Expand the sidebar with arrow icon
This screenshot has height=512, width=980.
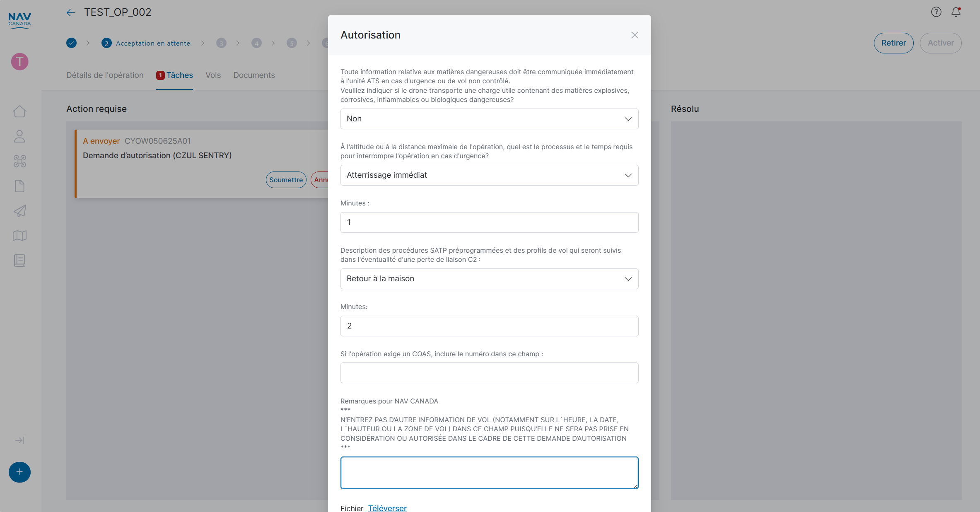[x=19, y=440]
